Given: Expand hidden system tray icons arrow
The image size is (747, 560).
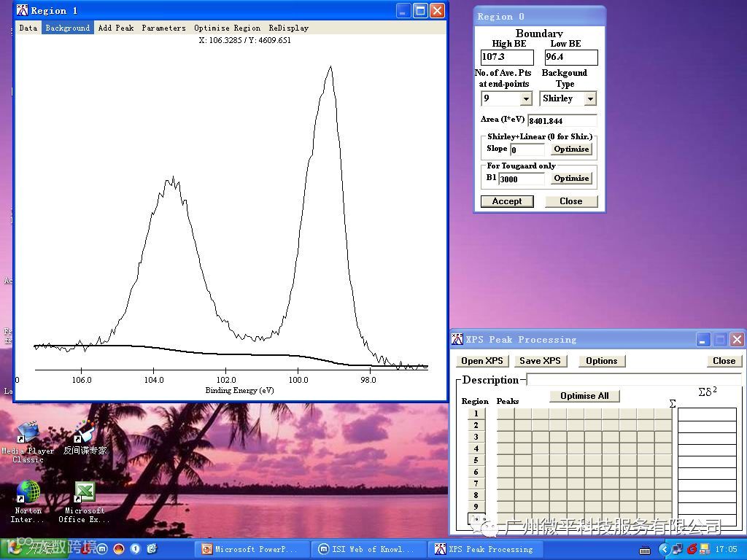Looking at the screenshot, I should pyautogui.click(x=664, y=550).
